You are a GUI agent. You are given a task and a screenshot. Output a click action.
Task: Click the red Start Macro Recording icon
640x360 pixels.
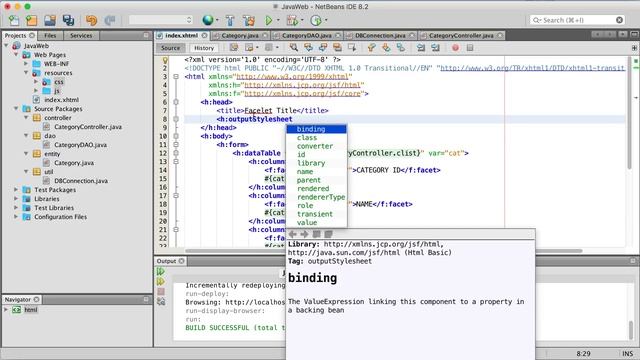pyautogui.click(x=456, y=48)
